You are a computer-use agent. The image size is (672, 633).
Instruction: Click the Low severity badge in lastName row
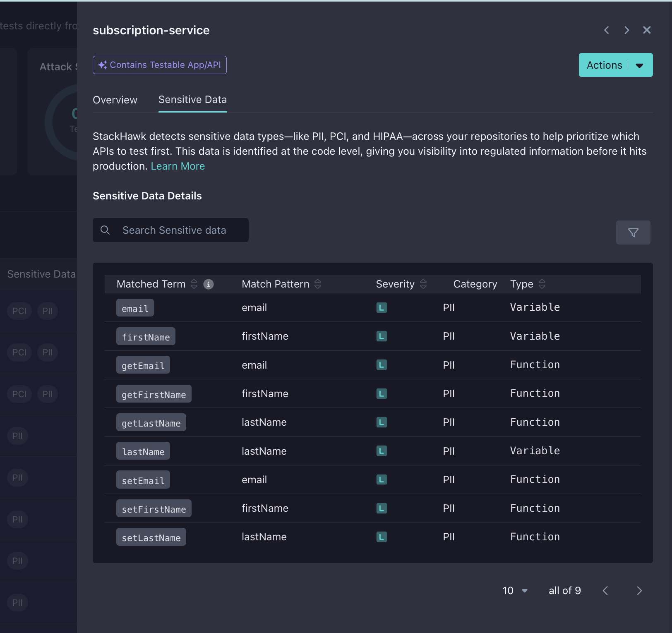[382, 451]
